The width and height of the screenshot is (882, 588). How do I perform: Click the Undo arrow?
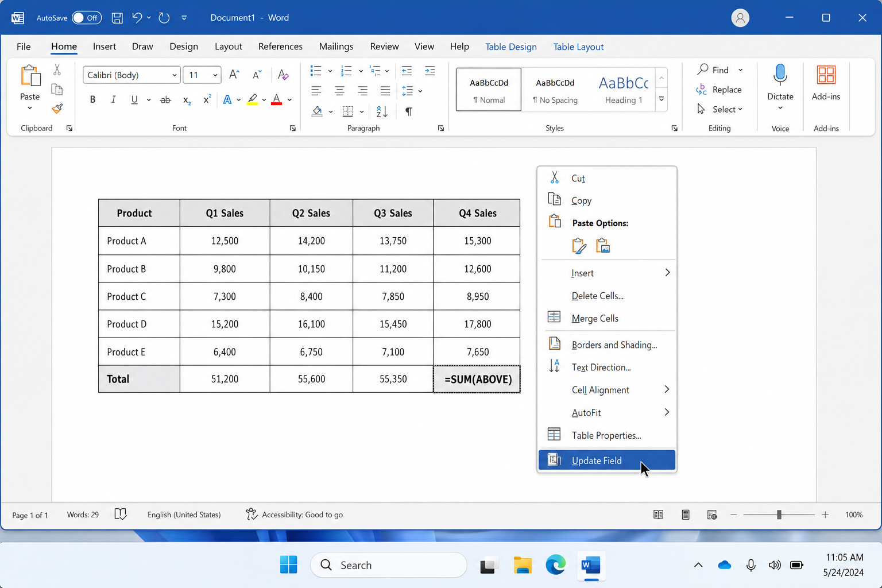[x=137, y=18]
